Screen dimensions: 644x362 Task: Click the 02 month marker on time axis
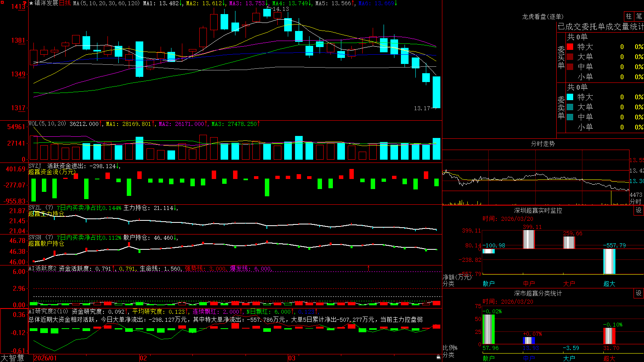click(x=143, y=358)
